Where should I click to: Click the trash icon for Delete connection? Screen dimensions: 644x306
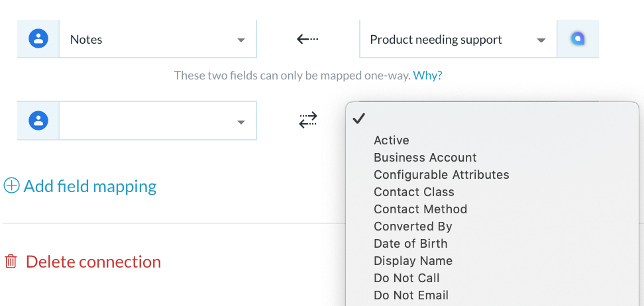click(x=11, y=261)
